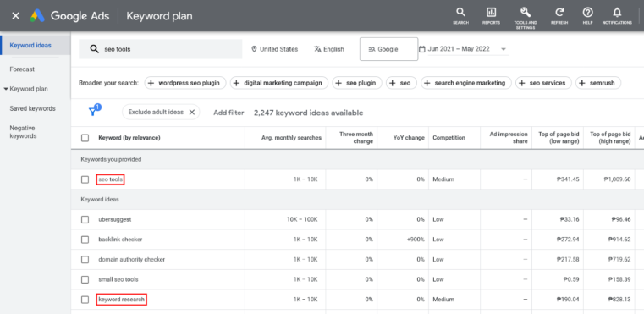The width and height of the screenshot is (644, 314).
Task: Sort by Keyword (by relevance) column header
Action: coord(129,138)
